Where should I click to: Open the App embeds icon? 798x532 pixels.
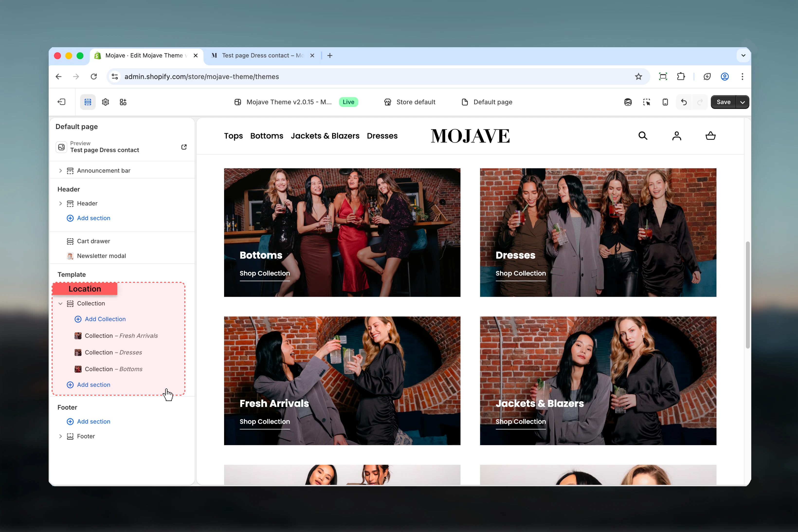[x=123, y=102]
